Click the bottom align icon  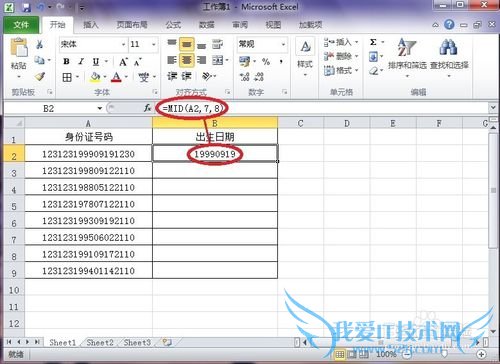(201, 44)
